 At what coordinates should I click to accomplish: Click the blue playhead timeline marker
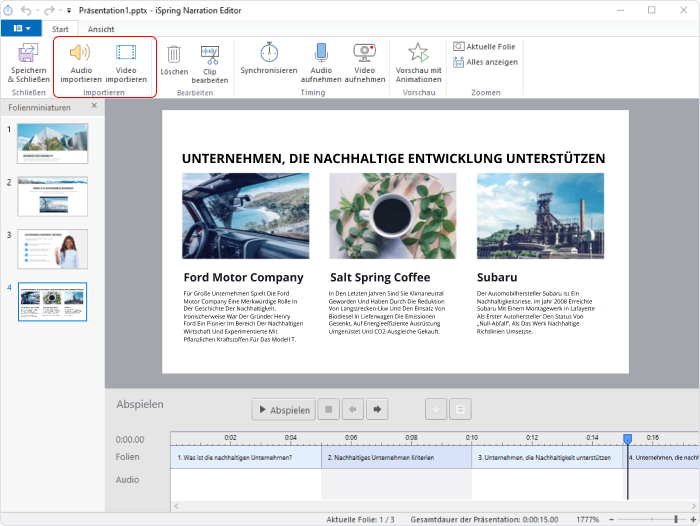627,439
